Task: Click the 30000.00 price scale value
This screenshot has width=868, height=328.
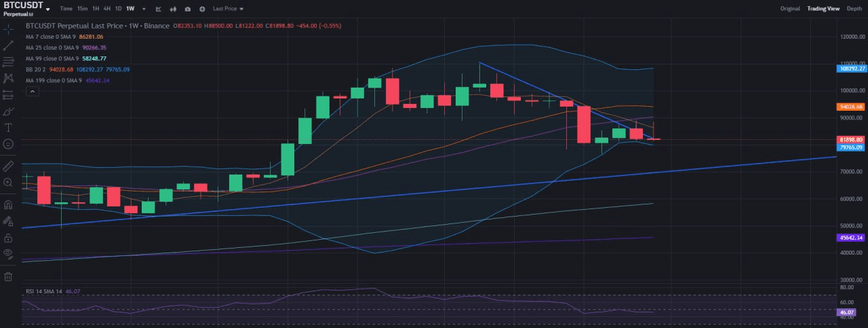Action: 852,280
